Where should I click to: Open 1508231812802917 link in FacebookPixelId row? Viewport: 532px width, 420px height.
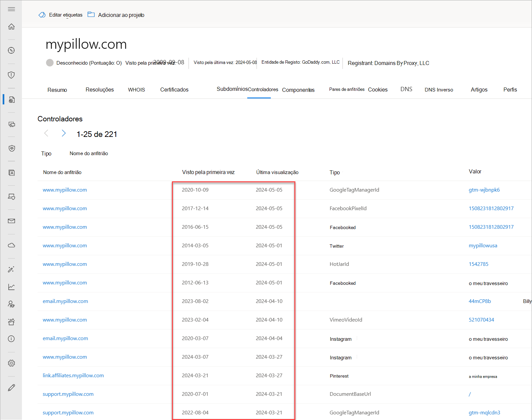(x=491, y=209)
